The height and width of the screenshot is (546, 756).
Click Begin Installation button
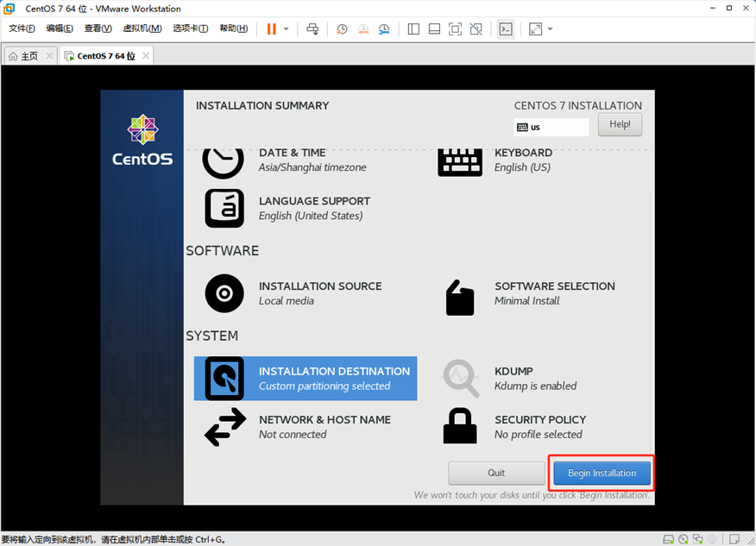(x=602, y=473)
